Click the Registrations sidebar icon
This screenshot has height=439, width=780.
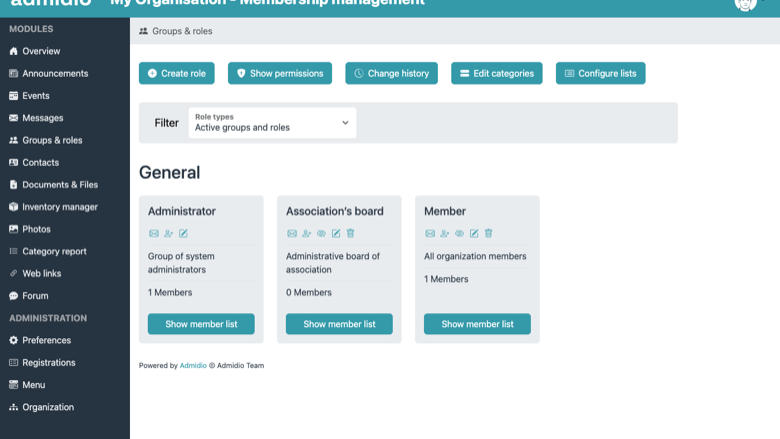(x=13, y=362)
